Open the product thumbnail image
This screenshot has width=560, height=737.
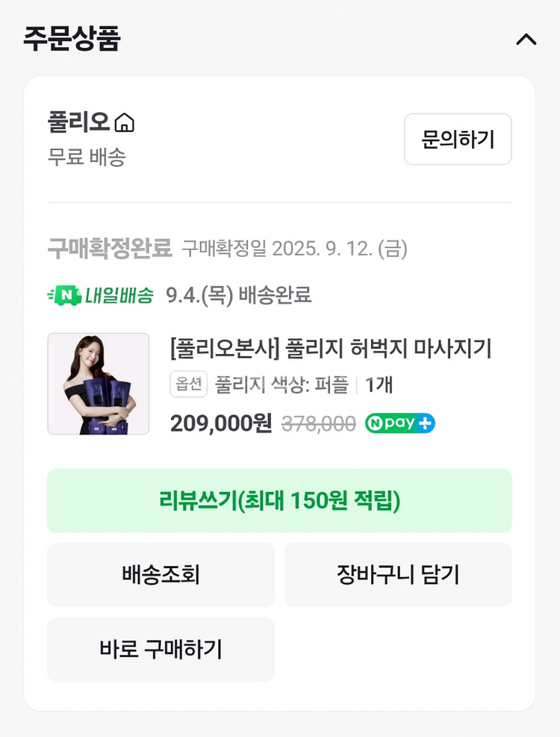pos(98,384)
